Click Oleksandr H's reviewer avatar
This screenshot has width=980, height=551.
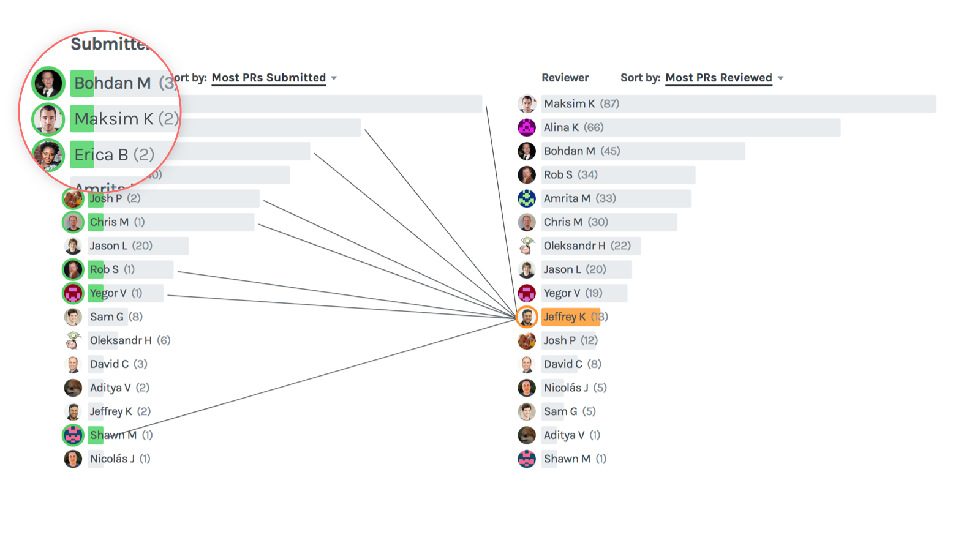click(x=527, y=246)
